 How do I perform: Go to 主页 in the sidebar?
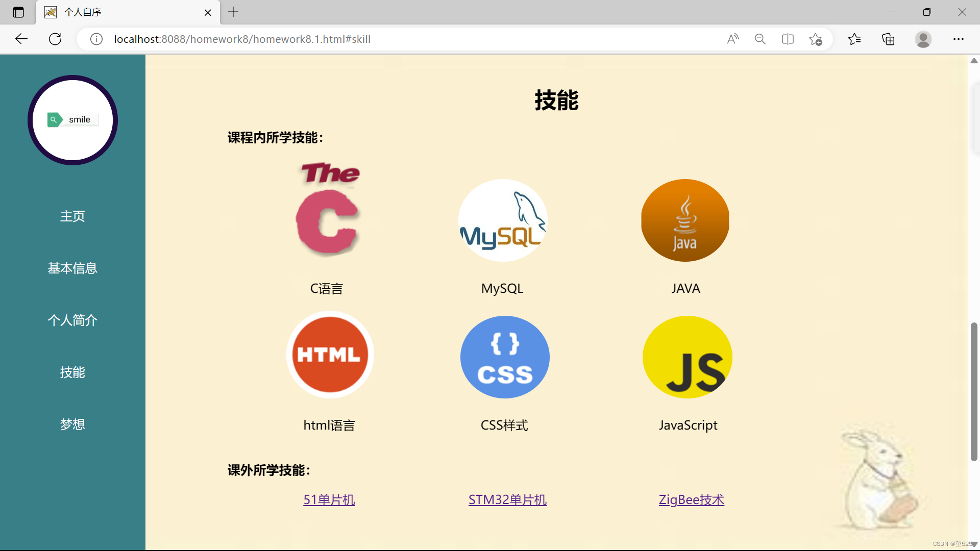(x=72, y=216)
